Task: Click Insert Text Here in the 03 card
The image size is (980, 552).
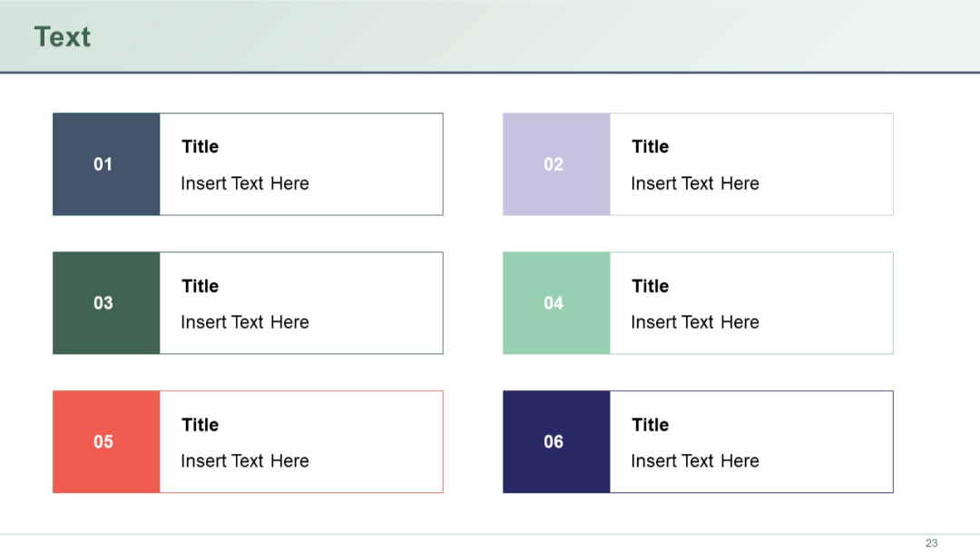Action: pos(246,322)
